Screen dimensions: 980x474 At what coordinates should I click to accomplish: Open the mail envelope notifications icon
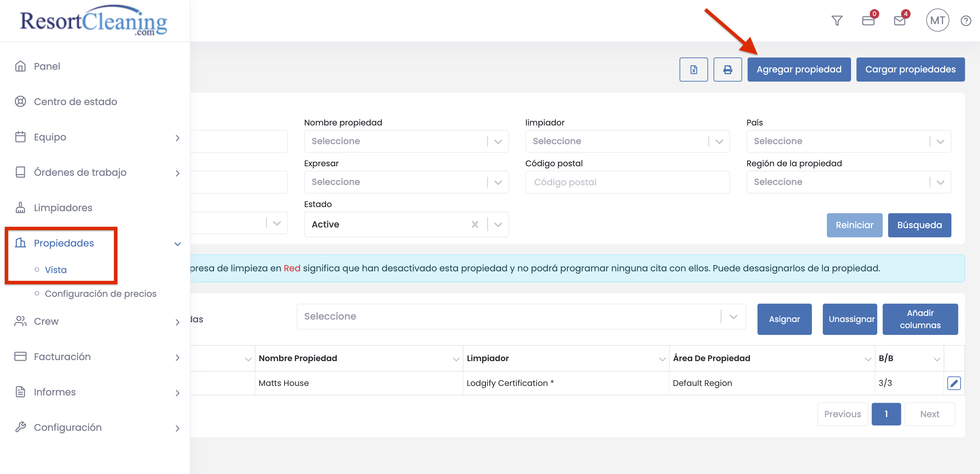coord(899,20)
